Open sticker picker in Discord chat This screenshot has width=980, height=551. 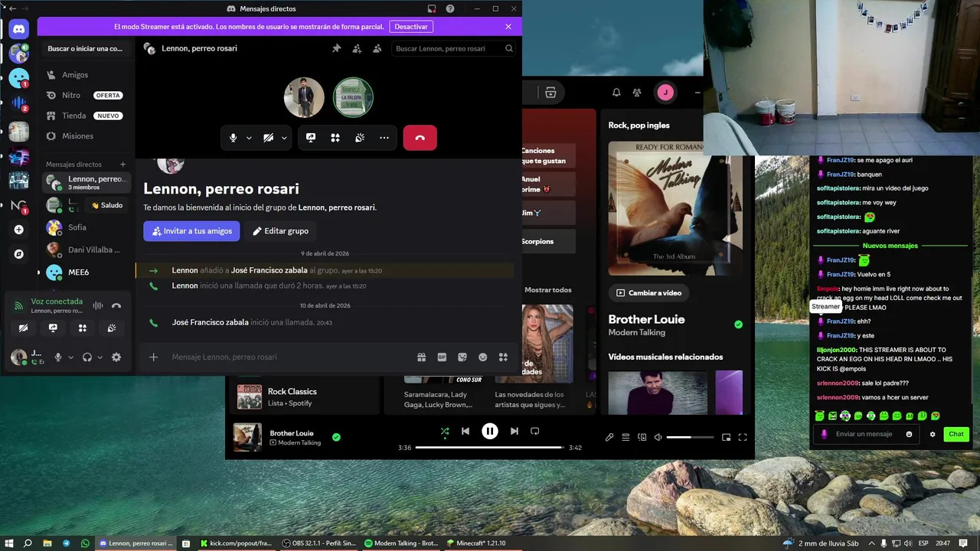coord(462,357)
